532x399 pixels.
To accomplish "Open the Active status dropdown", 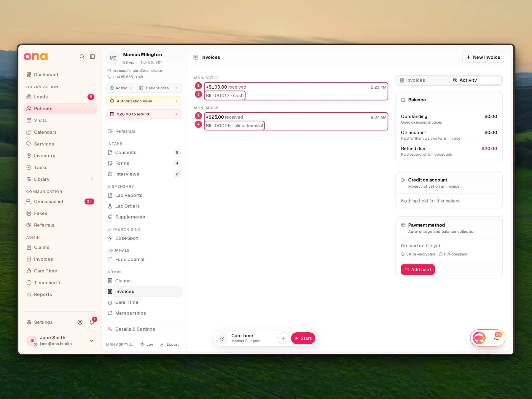I will pos(121,88).
